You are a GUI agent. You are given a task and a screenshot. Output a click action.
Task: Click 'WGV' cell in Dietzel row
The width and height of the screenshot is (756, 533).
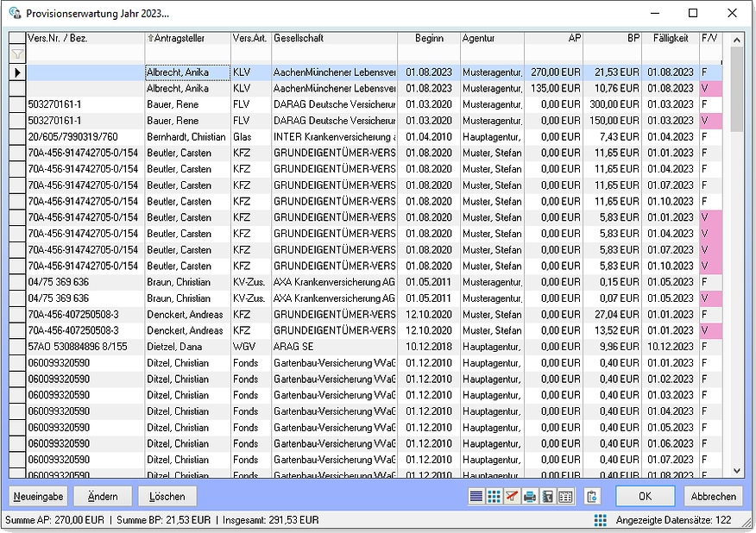pyautogui.click(x=251, y=347)
